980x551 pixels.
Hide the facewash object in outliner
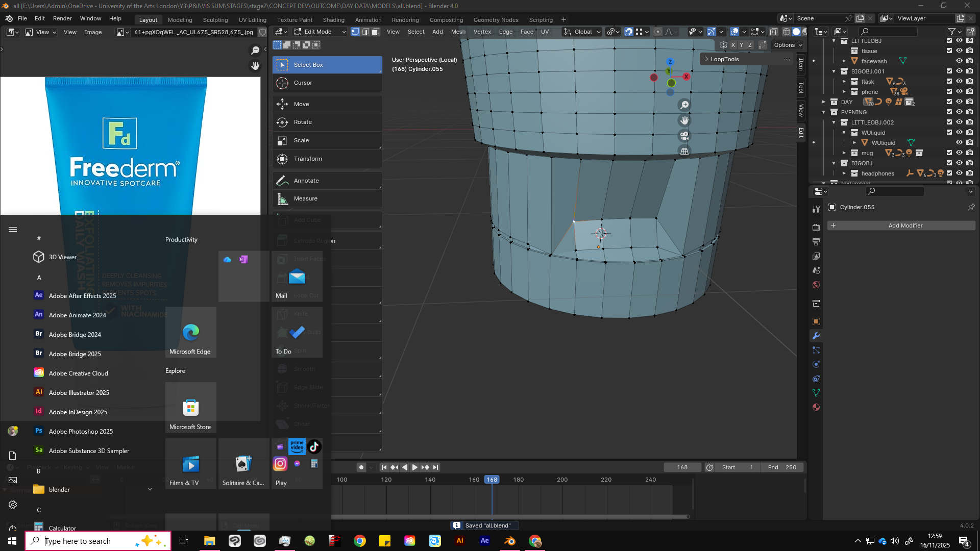tap(959, 61)
